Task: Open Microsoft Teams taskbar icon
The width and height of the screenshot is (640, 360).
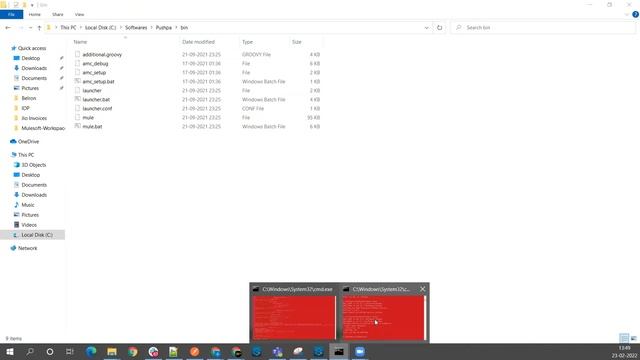Action: [278, 351]
